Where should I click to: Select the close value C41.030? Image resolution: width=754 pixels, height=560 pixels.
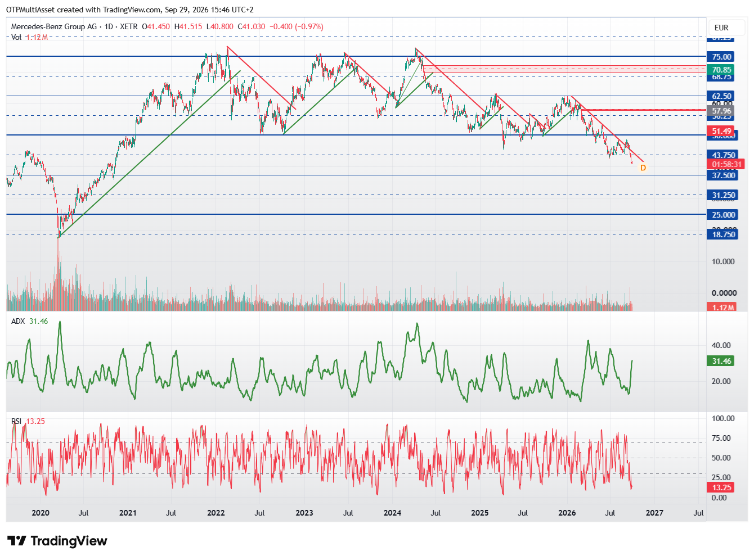[252, 26]
